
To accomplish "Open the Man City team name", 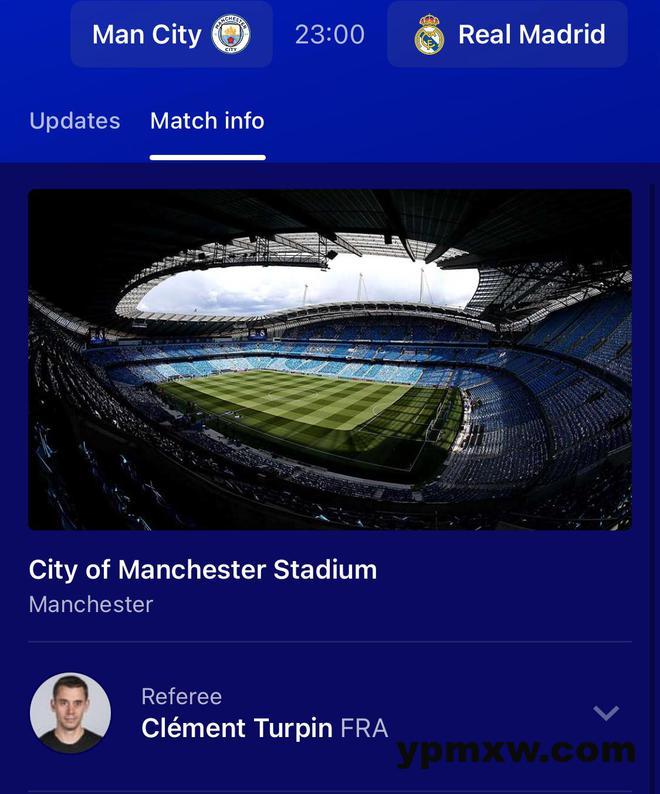I will click(147, 34).
